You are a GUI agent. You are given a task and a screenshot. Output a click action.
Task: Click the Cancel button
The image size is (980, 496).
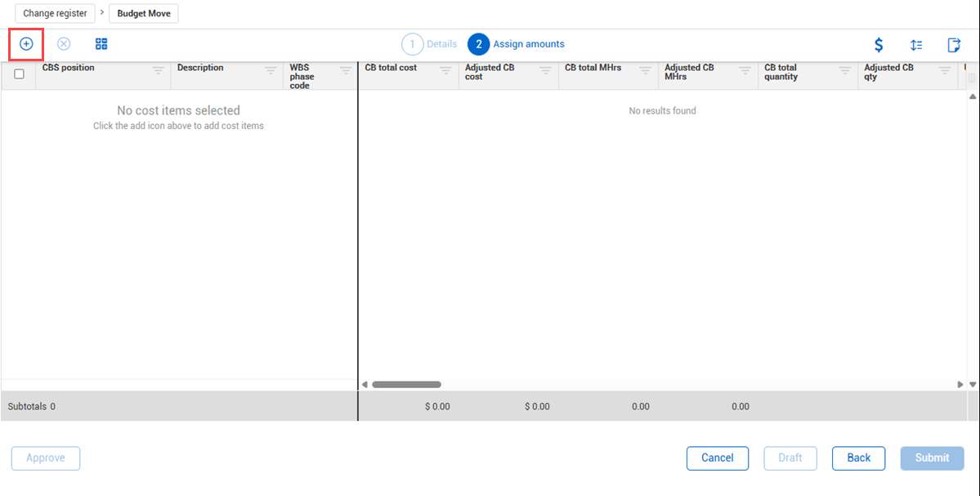point(717,458)
